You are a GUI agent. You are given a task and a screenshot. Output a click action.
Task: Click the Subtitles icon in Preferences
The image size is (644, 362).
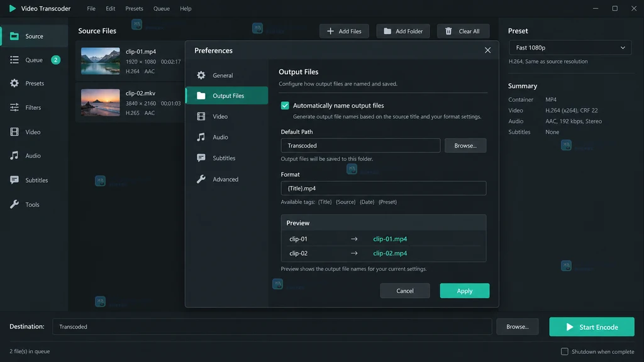(x=201, y=158)
